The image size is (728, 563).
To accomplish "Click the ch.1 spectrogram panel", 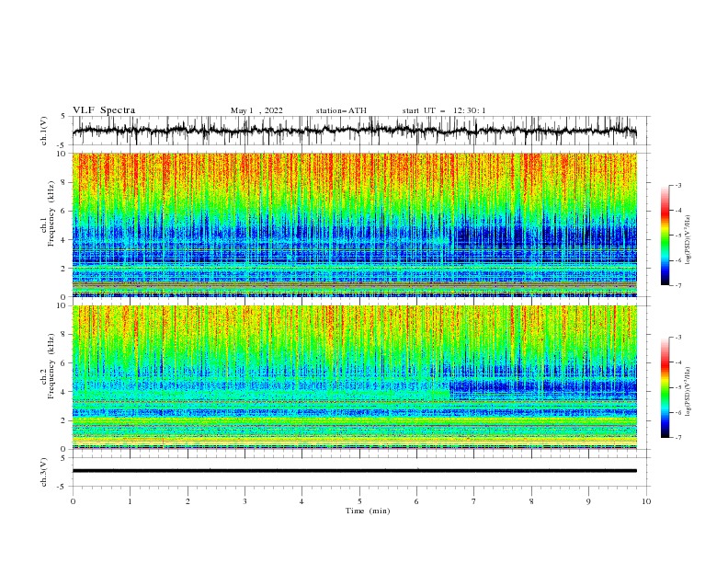I will [354, 224].
